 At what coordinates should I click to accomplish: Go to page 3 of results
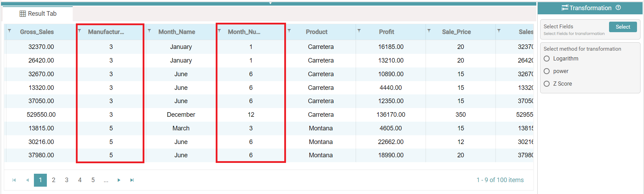click(67, 180)
